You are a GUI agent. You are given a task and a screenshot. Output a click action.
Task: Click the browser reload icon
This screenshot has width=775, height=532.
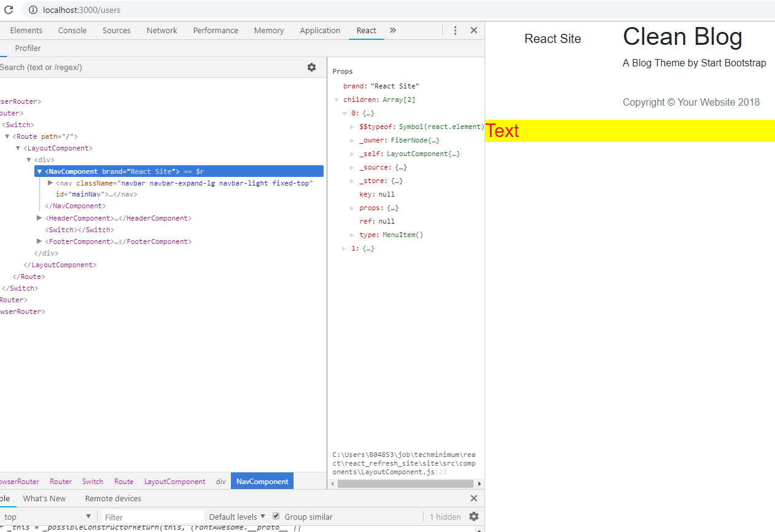[9, 10]
